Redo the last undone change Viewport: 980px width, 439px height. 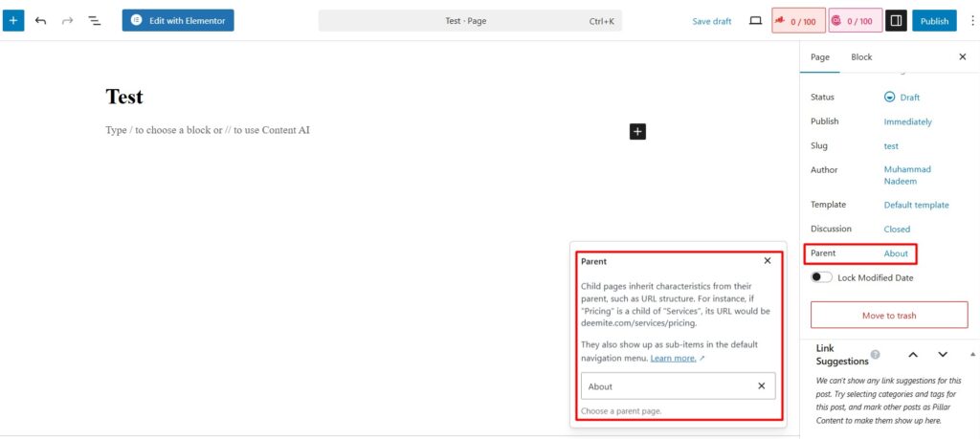[x=68, y=21]
